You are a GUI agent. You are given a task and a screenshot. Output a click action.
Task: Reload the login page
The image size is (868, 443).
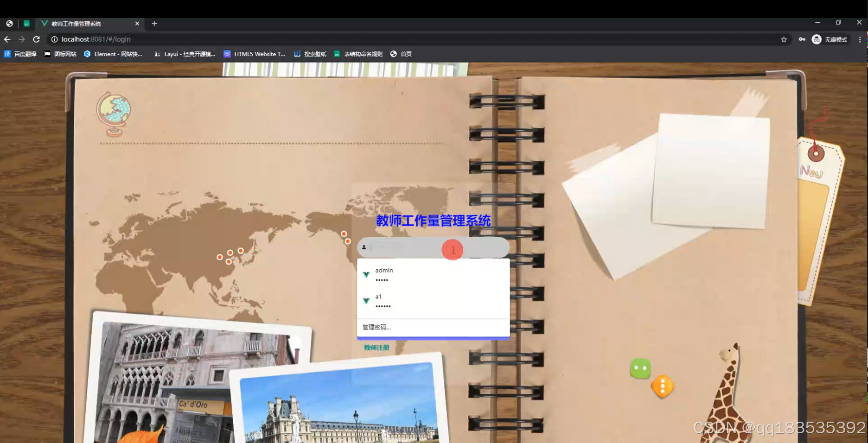pos(36,39)
